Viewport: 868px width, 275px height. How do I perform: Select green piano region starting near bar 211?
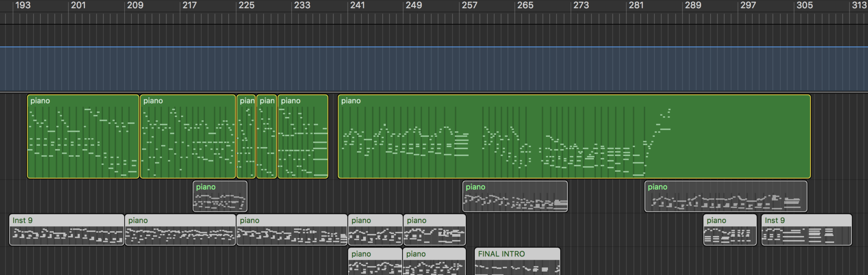pos(188,136)
